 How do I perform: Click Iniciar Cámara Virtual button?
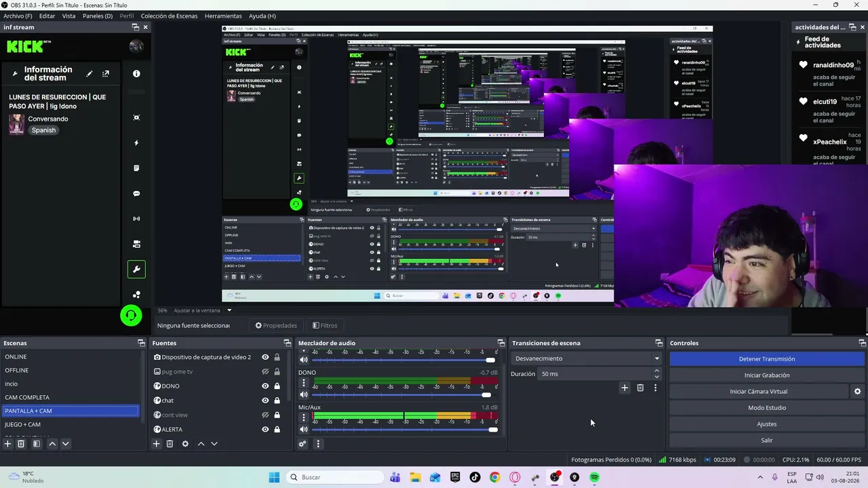759,392
